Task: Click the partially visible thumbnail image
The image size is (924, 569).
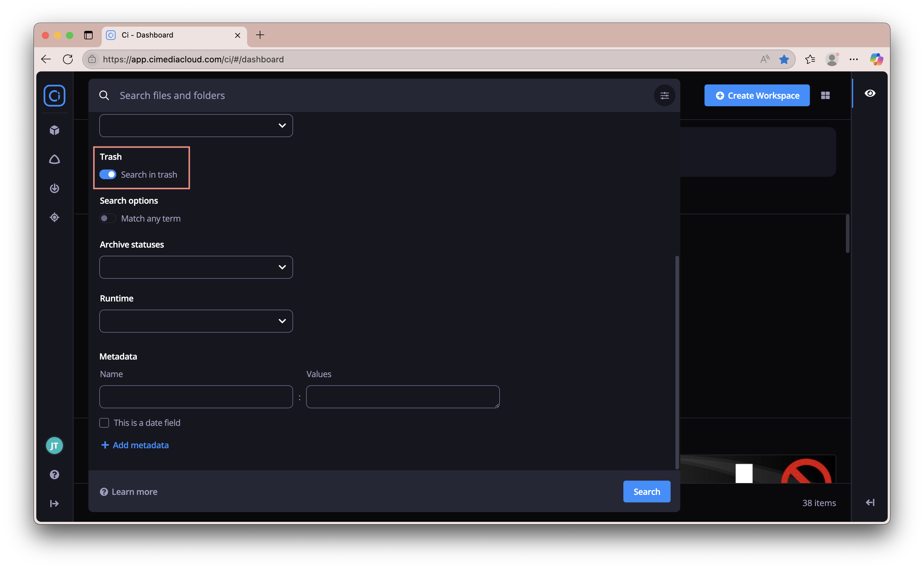Action: [x=758, y=469]
